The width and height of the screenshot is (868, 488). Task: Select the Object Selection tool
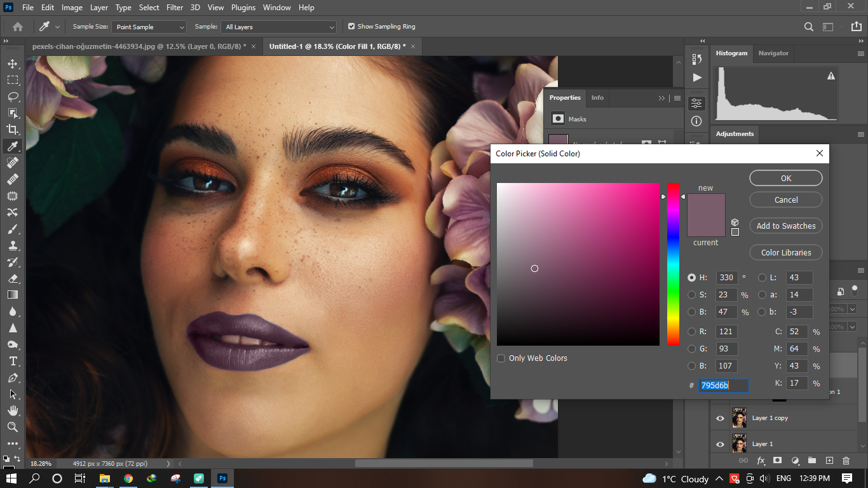pos(13,113)
